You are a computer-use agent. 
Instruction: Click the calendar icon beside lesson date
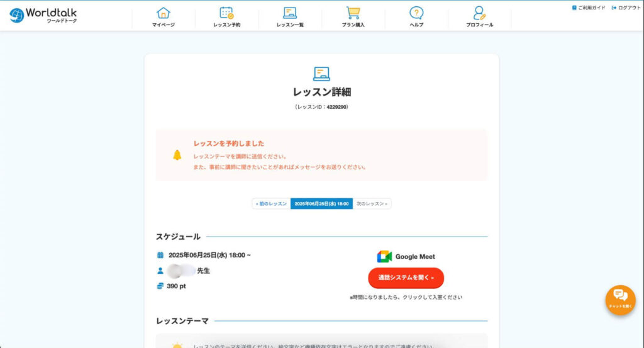[x=160, y=255]
